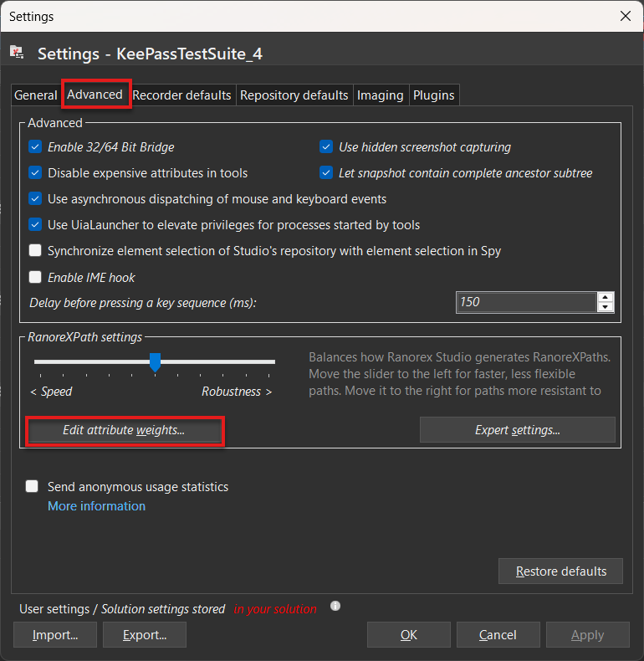Viewport: 644px width, 661px height.
Task: Click the key sequence delay field showing 150
Action: (526, 302)
